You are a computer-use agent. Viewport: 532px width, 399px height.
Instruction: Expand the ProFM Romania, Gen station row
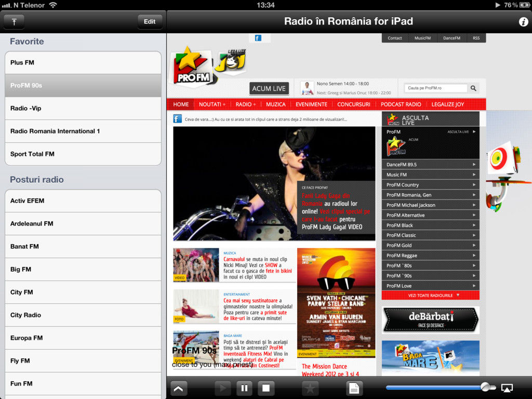(x=431, y=195)
